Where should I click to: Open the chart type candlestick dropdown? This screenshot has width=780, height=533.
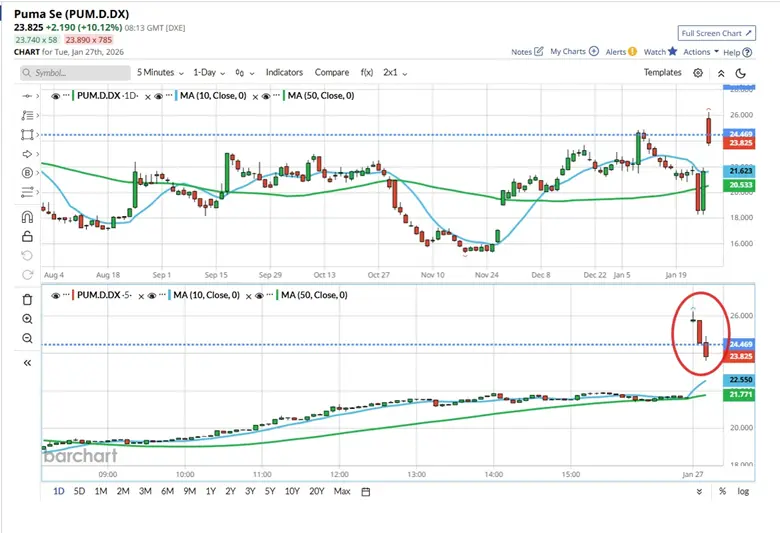[245, 73]
